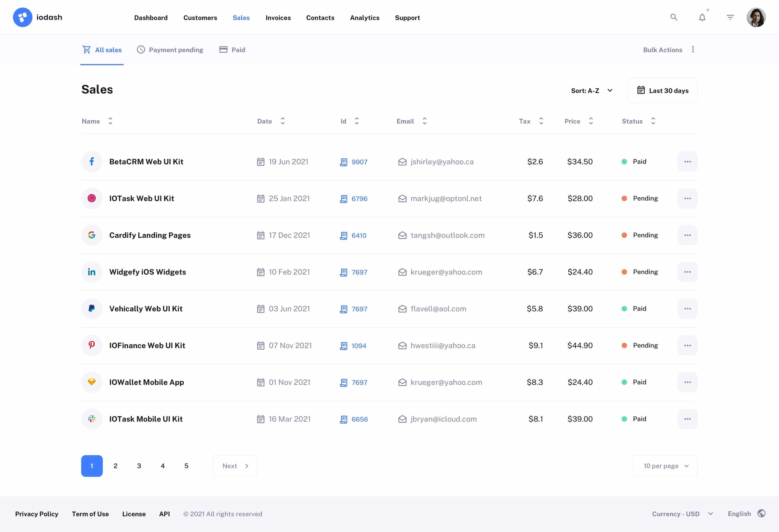Select the PayPal icon for Vehically Web UI Kit
The image size is (779, 532).
click(91, 309)
